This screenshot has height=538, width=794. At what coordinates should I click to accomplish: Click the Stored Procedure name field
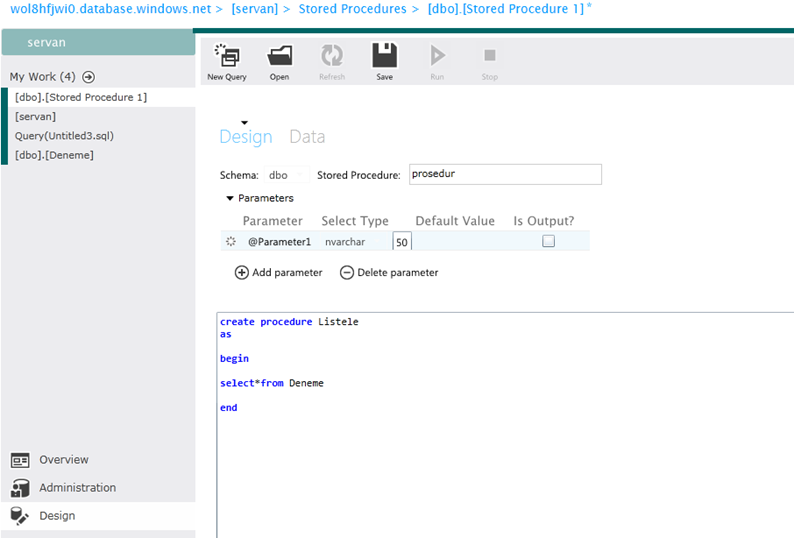point(505,174)
